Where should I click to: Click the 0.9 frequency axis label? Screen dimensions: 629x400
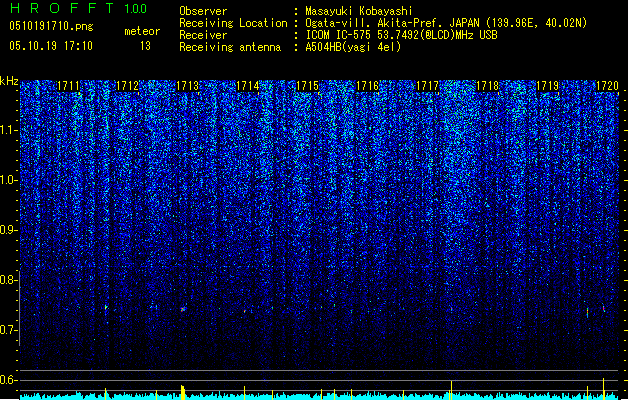point(8,230)
